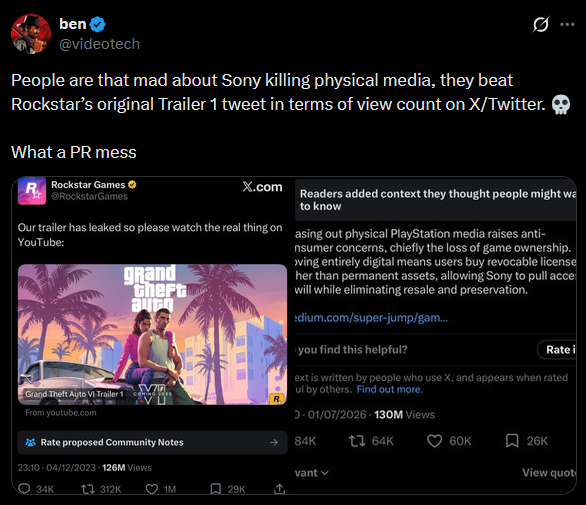Click the Rate it button
586x505 pixels.
point(558,350)
